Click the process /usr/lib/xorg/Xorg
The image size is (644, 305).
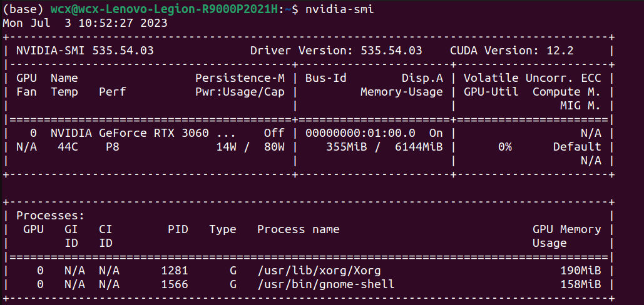(x=319, y=271)
